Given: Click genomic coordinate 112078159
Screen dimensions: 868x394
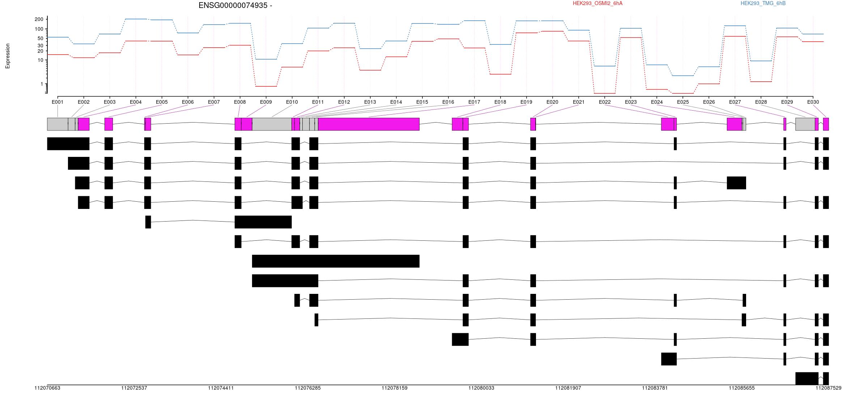Looking at the screenshot, I should click(x=395, y=388).
